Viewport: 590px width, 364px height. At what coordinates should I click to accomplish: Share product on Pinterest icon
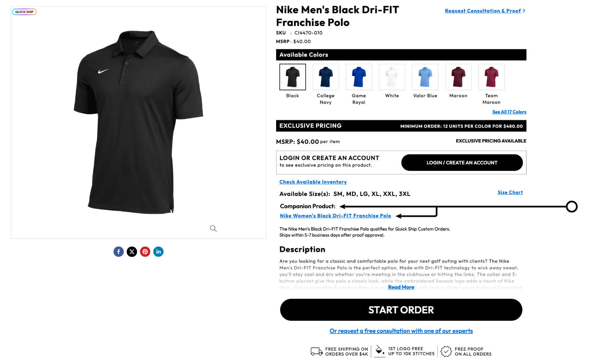tap(145, 252)
